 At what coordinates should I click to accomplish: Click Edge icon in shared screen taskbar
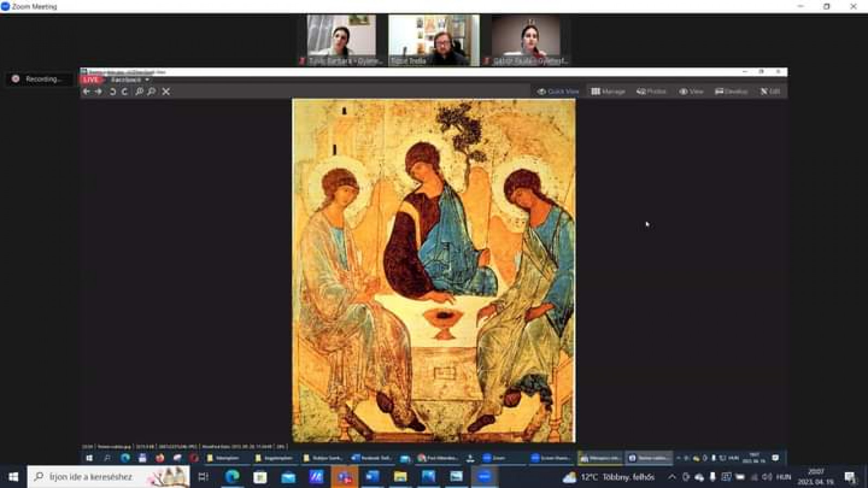[125, 458]
